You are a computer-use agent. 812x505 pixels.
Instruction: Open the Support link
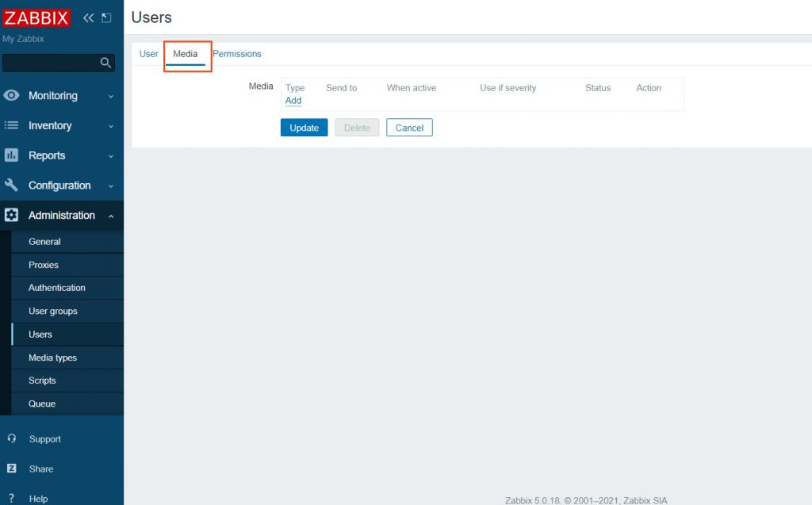pyautogui.click(x=44, y=439)
